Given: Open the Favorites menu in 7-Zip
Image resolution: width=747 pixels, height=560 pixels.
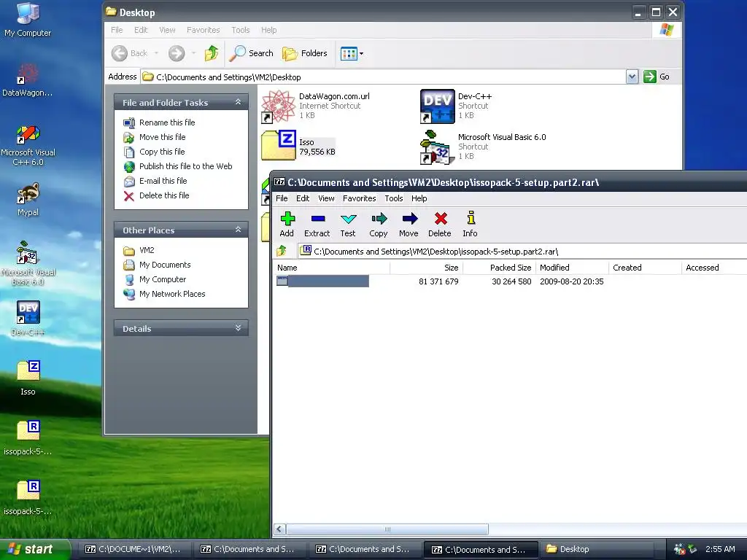Looking at the screenshot, I should (359, 198).
